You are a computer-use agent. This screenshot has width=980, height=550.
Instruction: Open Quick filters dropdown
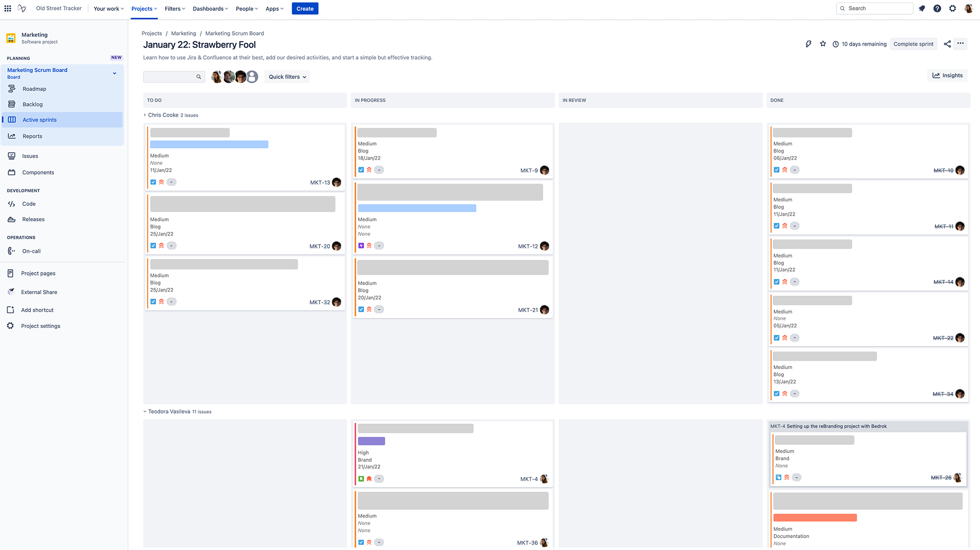pyautogui.click(x=287, y=77)
